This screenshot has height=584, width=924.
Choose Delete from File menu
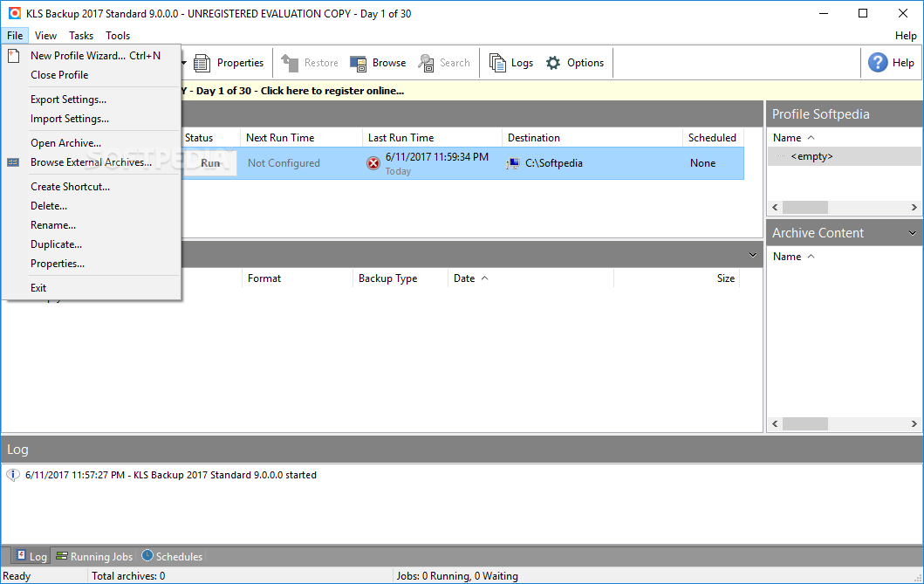point(92,206)
